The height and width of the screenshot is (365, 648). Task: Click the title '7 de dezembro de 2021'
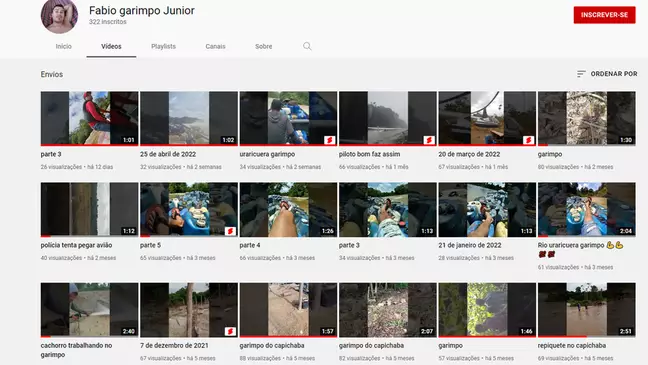point(174,345)
